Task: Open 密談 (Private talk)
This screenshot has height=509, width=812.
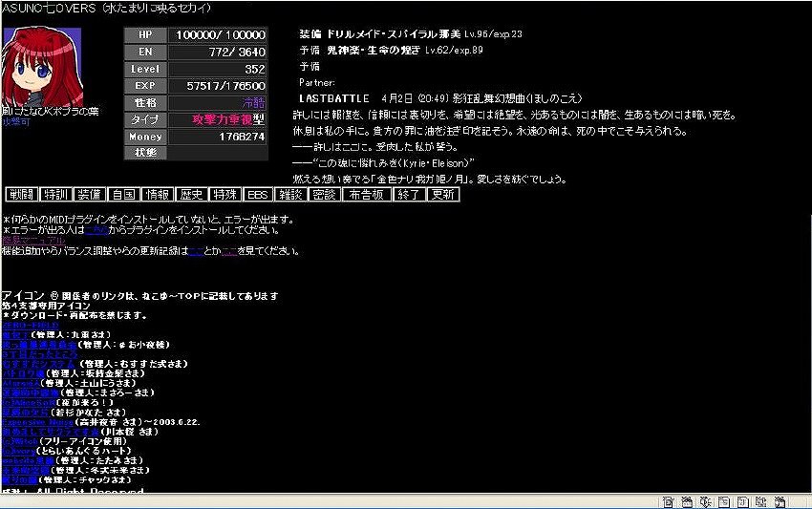Action: point(325,194)
